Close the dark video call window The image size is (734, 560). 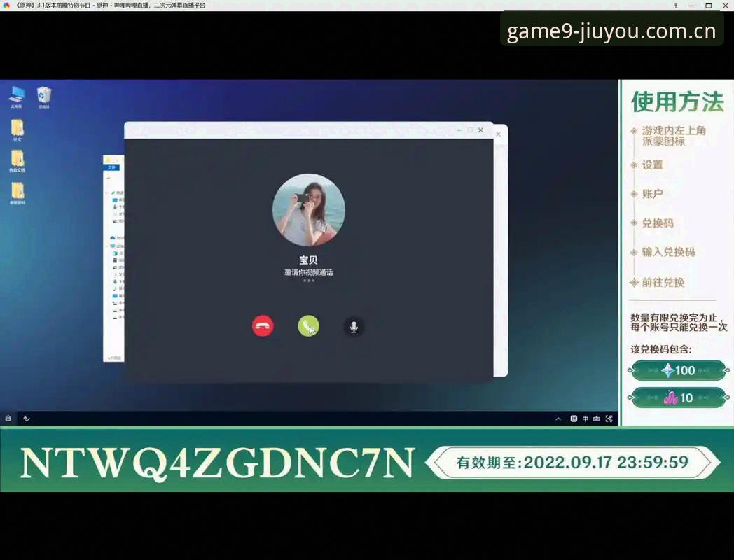pos(480,130)
